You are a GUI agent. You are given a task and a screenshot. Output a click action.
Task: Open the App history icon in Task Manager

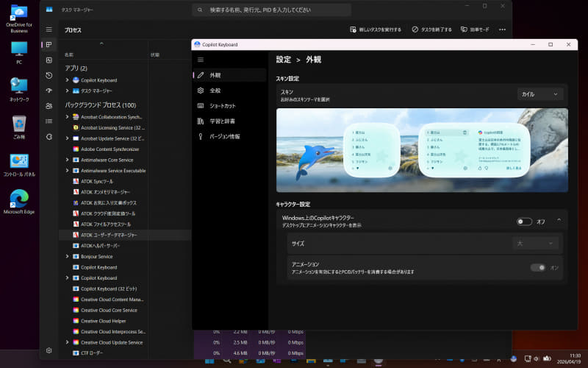pos(49,76)
